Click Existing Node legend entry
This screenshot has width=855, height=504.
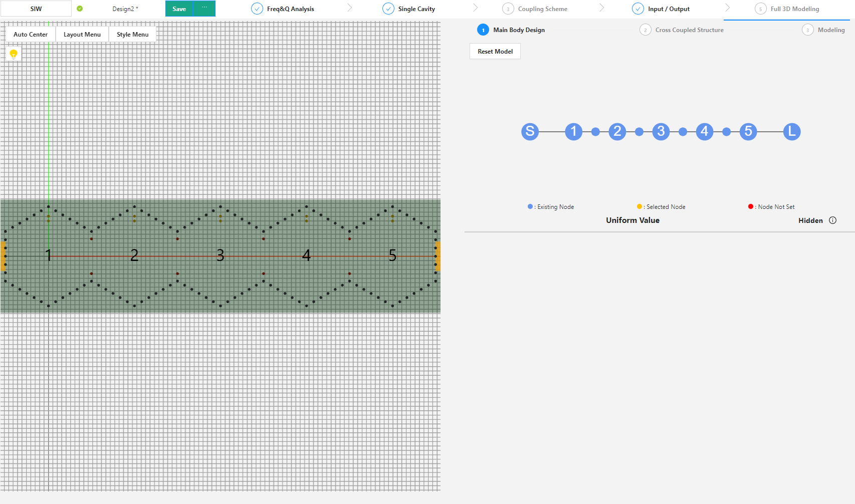(x=551, y=206)
